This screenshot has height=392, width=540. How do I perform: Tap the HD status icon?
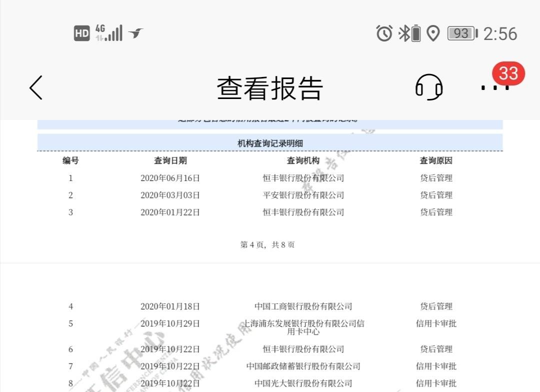(x=82, y=33)
